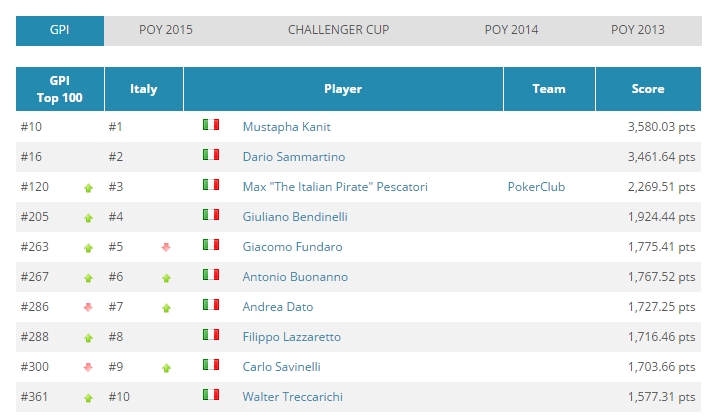Click the Italian flag next to Dario Sammartino
The height and width of the screenshot is (419, 718).
point(211,155)
